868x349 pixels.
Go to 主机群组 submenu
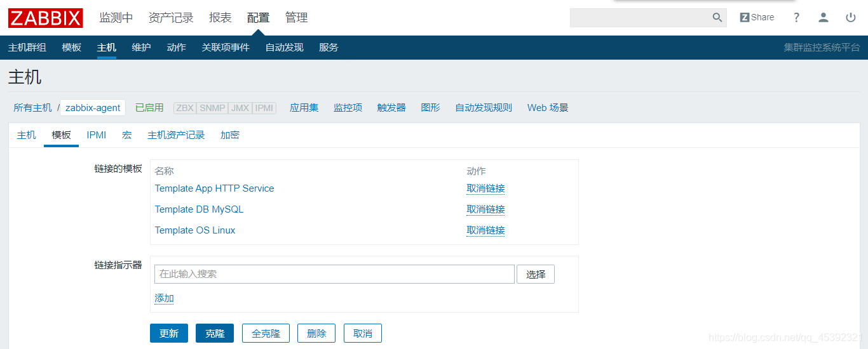coord(27,48)
